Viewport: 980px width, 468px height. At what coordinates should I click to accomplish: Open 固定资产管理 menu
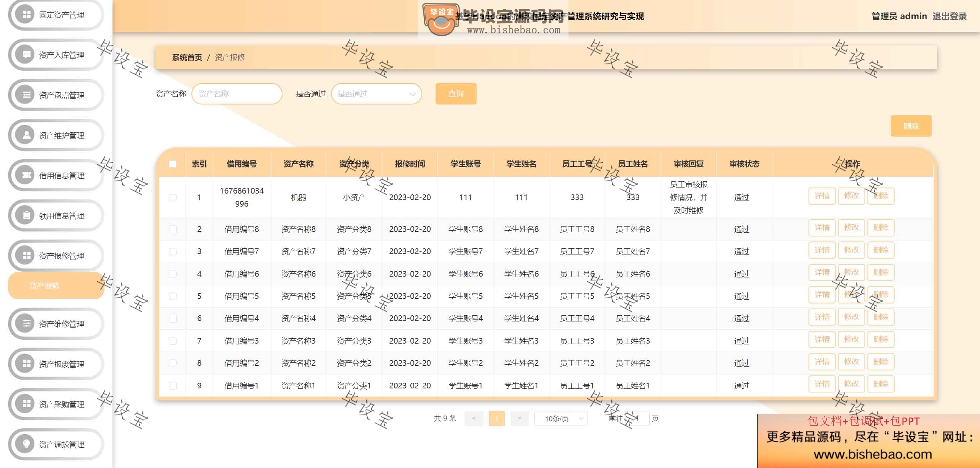coord(56,15)
